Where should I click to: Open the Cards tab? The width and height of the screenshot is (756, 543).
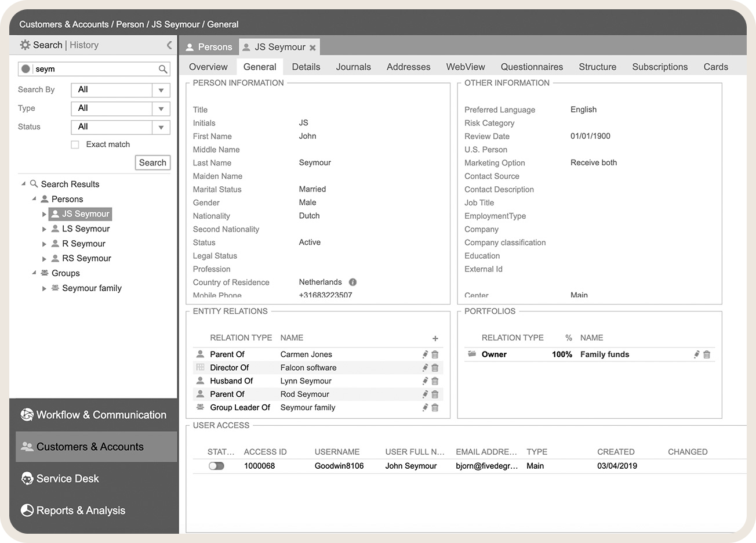click(715, 67)
